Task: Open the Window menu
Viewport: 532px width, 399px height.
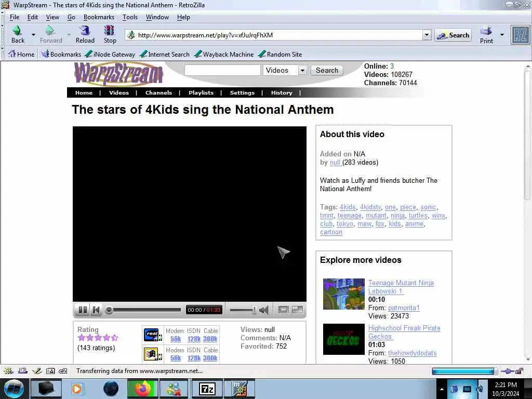Action: point(157,17)
